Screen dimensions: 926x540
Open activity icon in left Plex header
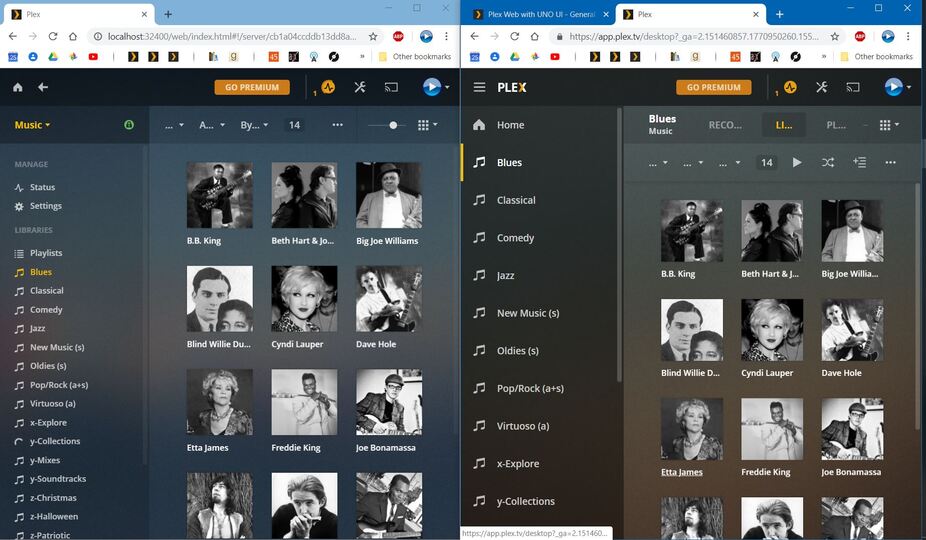tap(328, 87)
